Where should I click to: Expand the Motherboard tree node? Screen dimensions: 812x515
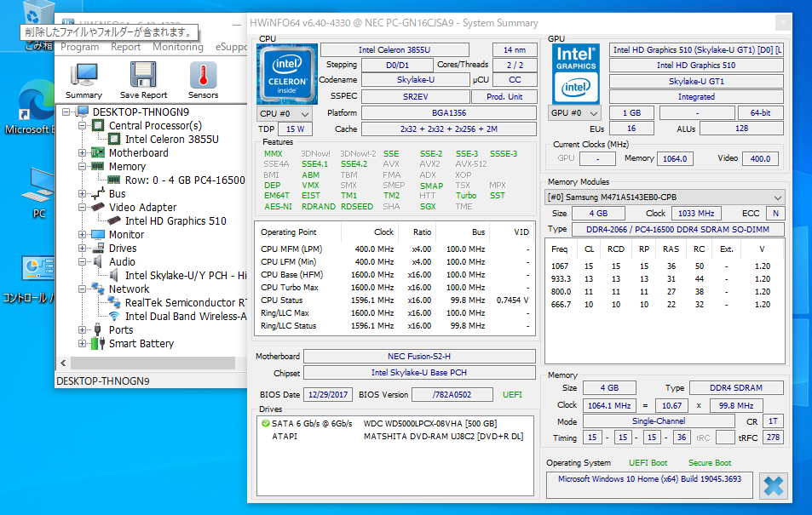[x=83, y=153]
